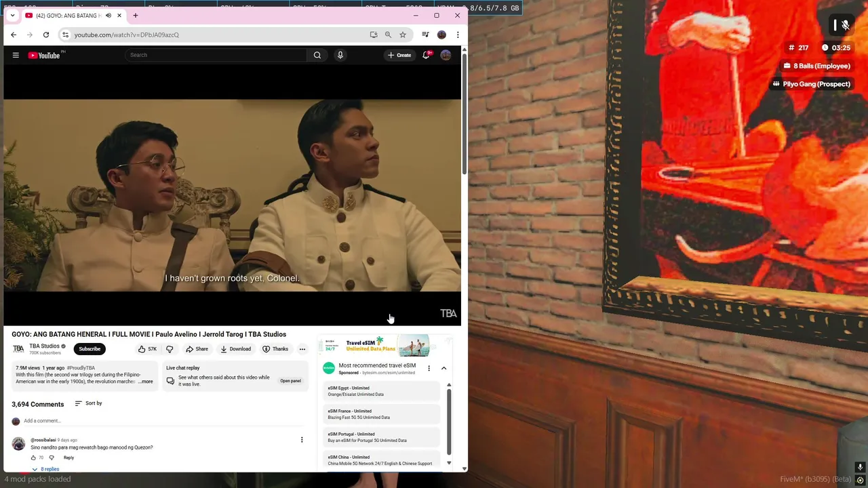Share the GOYO video

click(197, 349)
